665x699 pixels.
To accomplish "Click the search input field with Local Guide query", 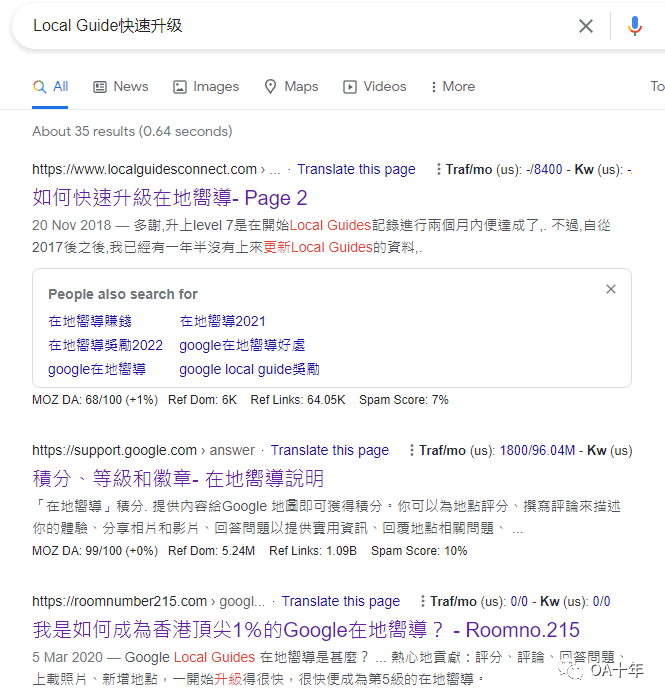I will click(294, 26).
